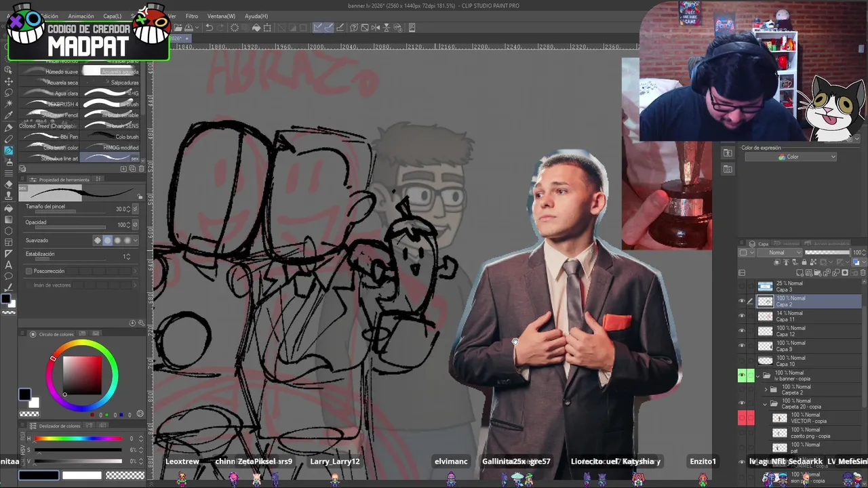Click the Scale/Rotate transform icon
The image size is (868, 488).
coord(267,28)
